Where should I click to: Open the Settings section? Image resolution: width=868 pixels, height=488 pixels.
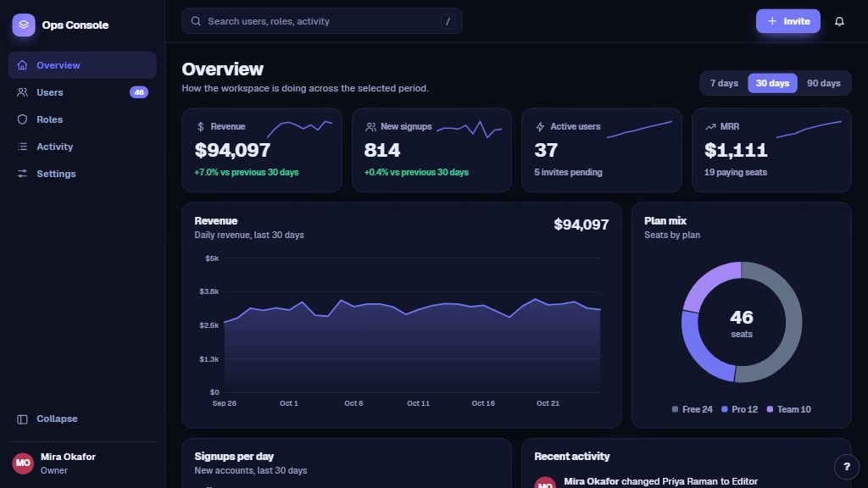click(82, 174)
